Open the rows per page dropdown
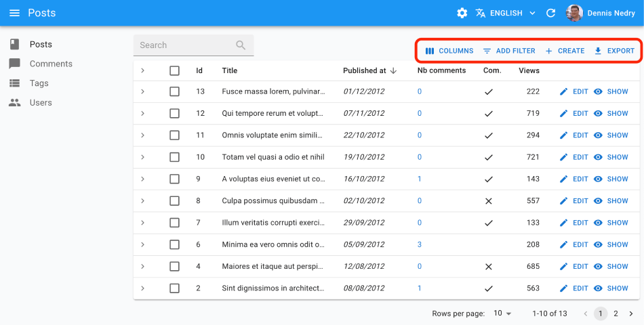 [502, 313]
